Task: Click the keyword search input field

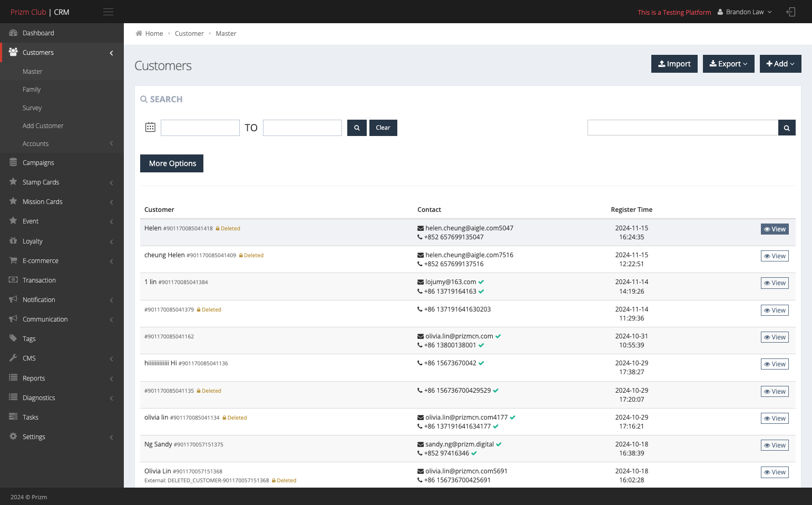Action: click(x=683, y=128)
